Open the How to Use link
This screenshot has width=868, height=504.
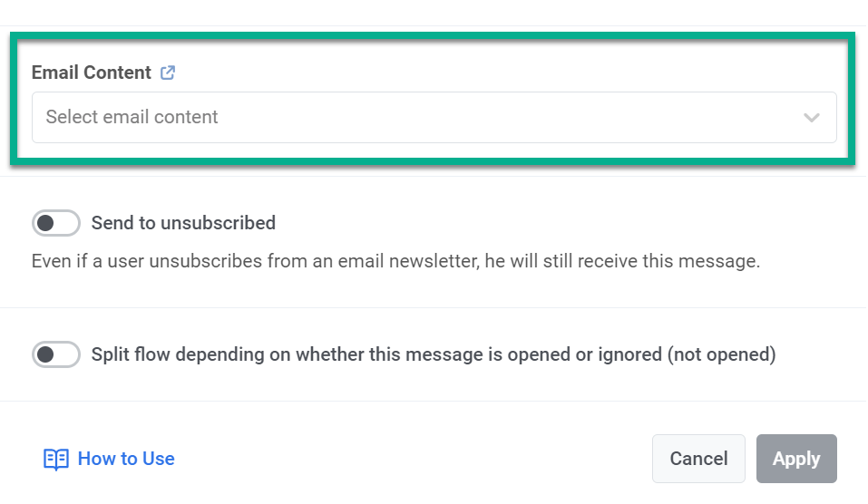(x=126, y=460)
